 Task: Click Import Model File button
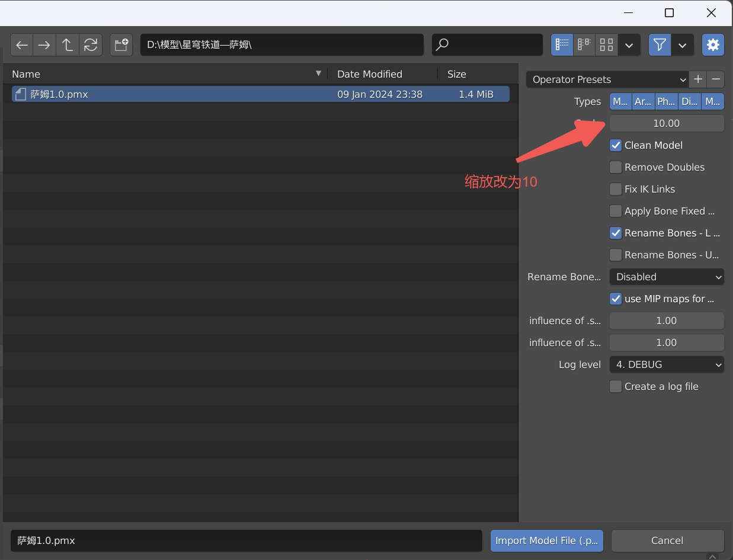[546, 540]
